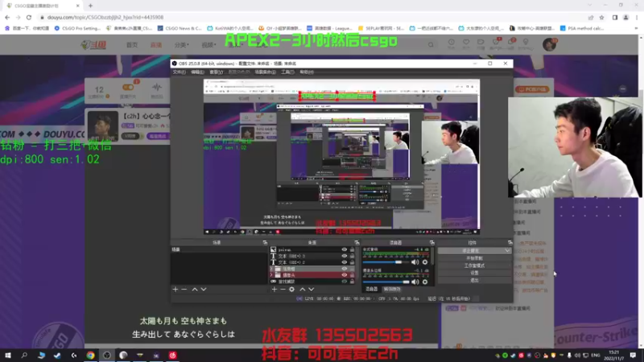The width and height of the screenshot is (644, 362).
Task: Move scene up with arrow in OBS Scenes panel
Action: coord(195,290)
